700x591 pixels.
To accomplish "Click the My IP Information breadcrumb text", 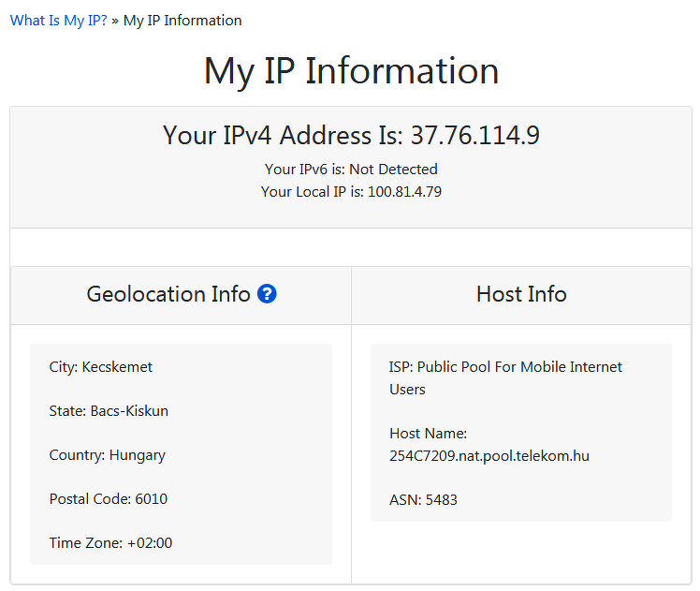I will (182, 21).
